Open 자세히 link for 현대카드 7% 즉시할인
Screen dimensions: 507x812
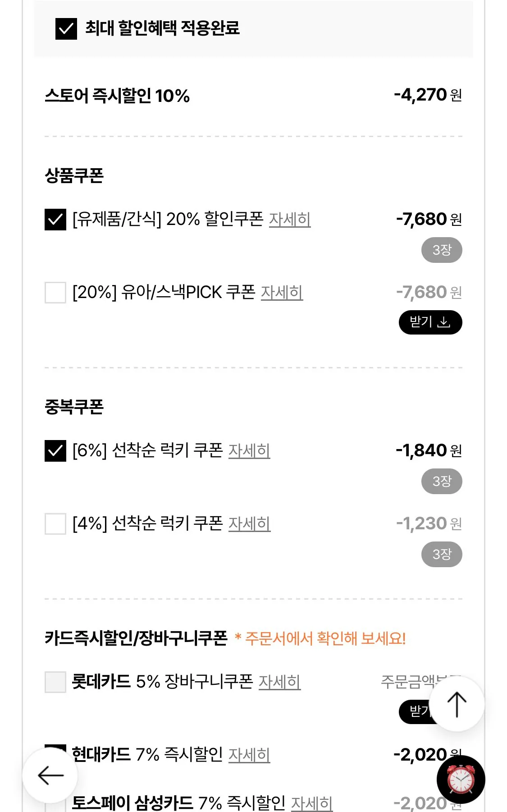click(x=249, y=755)
